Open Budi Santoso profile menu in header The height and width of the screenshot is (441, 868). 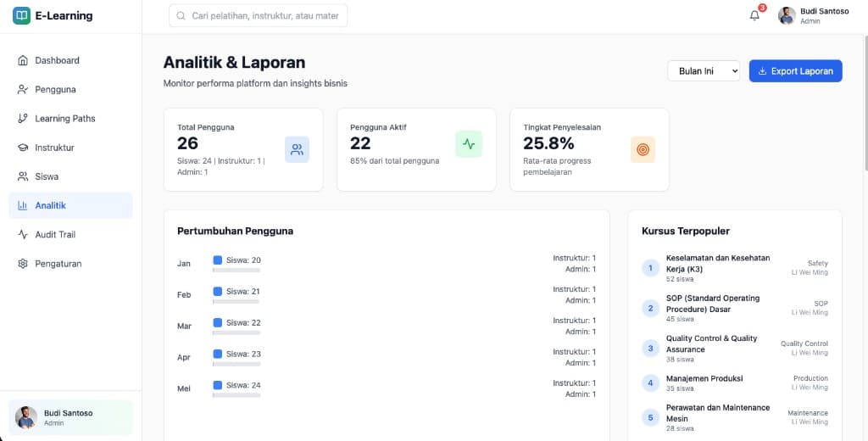coord(814,15)
